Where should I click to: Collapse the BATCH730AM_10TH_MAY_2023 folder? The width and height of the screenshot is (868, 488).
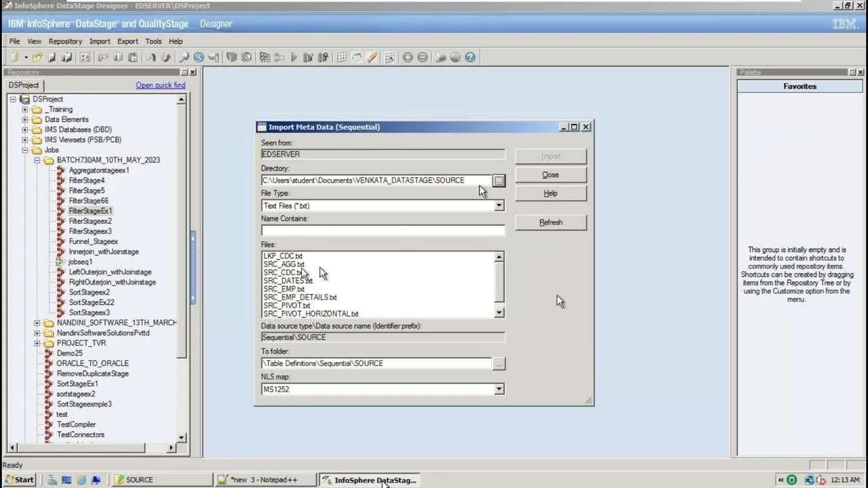point(37,160)
